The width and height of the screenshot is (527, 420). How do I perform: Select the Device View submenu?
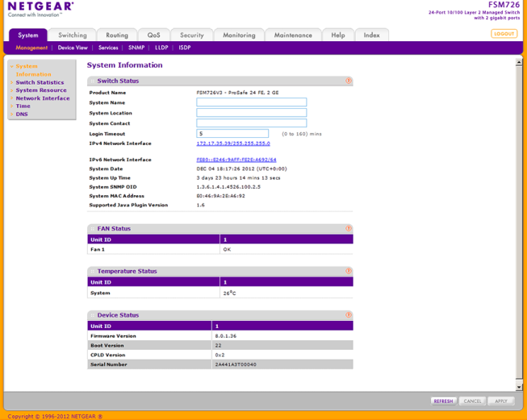click(73, 48)
